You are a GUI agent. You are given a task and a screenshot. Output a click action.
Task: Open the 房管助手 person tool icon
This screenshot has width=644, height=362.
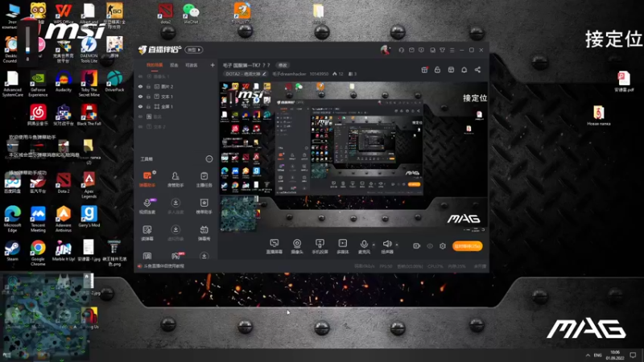coord(175,179)
